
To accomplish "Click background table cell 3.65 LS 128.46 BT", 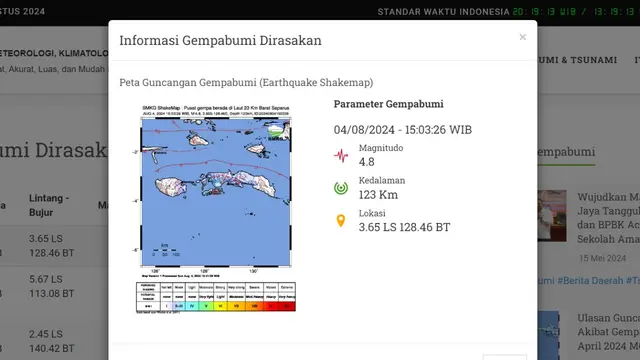I will (51, 246).
